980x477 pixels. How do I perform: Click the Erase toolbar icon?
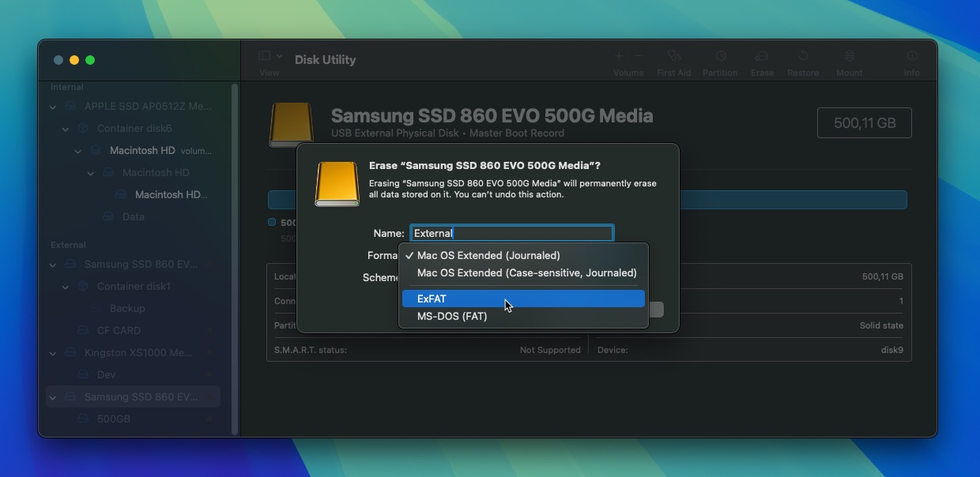coord(762,56)
